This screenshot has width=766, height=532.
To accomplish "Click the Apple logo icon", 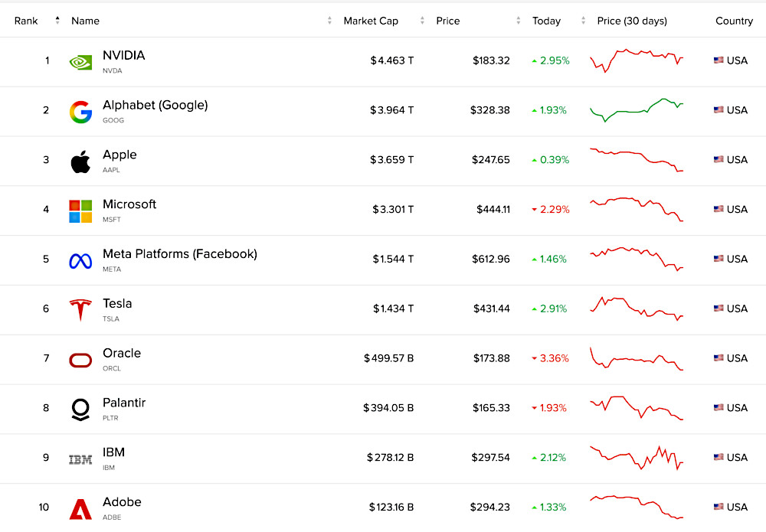I will 80,162.
